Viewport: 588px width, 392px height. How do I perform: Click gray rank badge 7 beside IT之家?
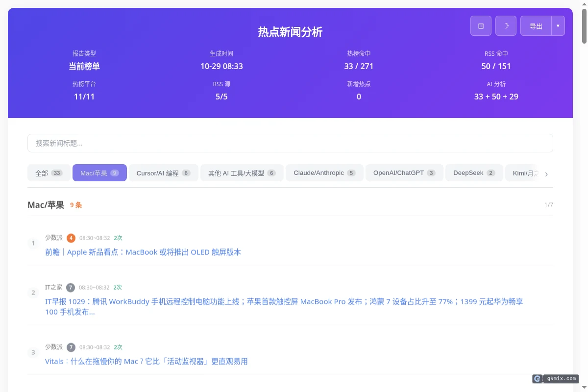tap(71, 288)
